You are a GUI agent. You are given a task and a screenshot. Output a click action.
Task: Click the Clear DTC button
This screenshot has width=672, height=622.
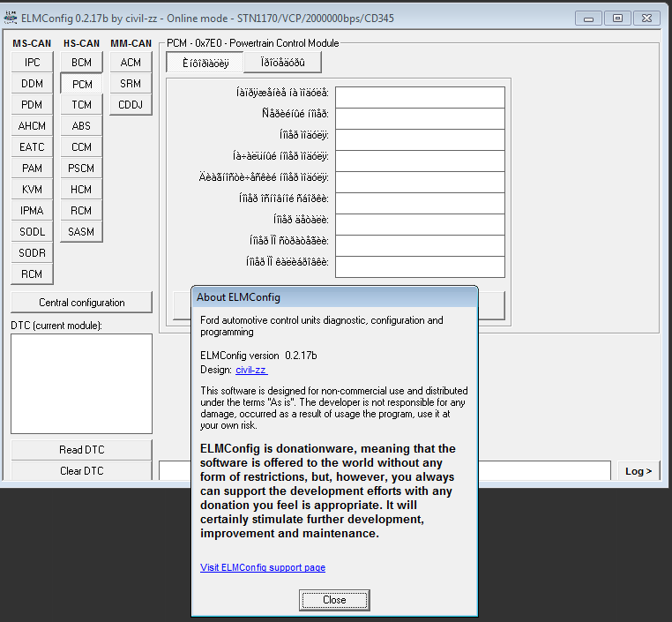[81, 470]
